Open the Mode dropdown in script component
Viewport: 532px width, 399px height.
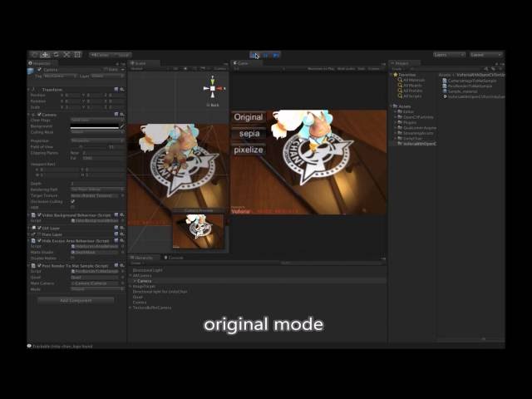click(97, 289)
